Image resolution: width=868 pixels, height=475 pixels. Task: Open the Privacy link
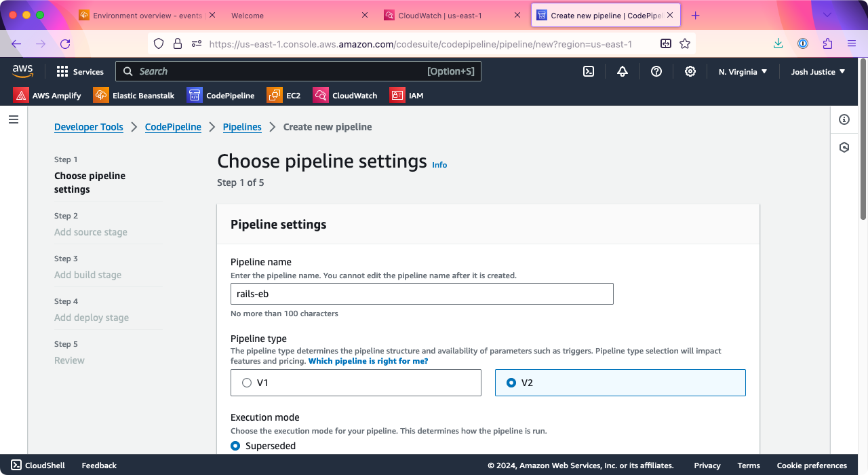[x=707, y=465]
